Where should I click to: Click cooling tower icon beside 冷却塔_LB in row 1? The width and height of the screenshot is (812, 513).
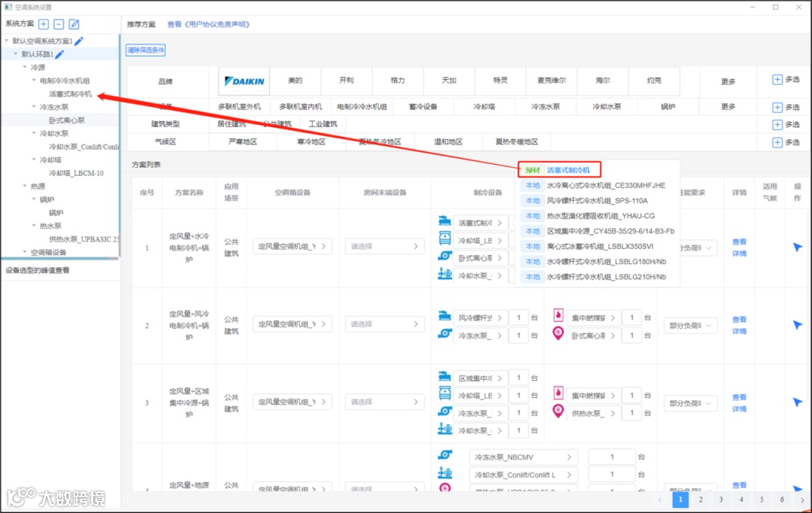pos(444,238)
